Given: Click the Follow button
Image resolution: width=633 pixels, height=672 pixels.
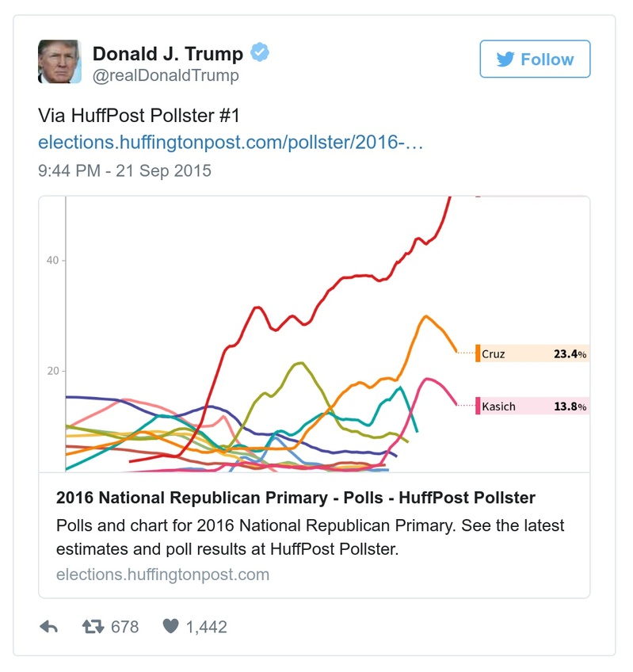Looking at the screenshot, I should [535, 59].
